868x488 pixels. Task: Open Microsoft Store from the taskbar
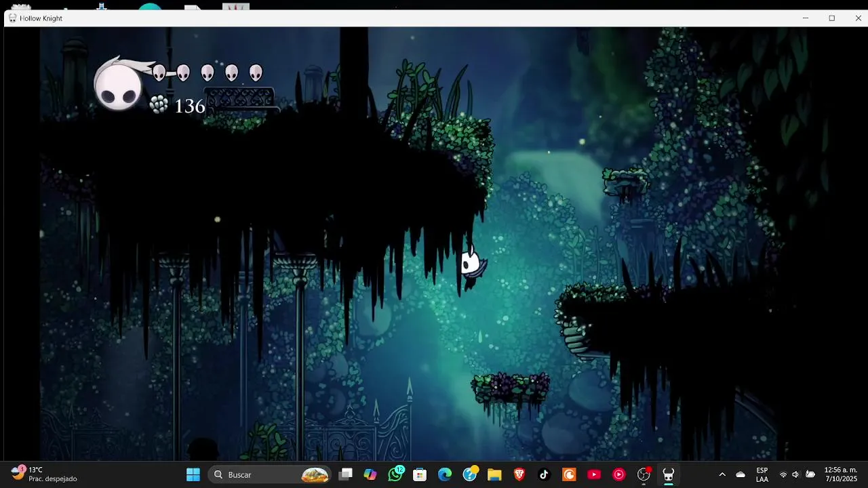[x=420, y=474]
